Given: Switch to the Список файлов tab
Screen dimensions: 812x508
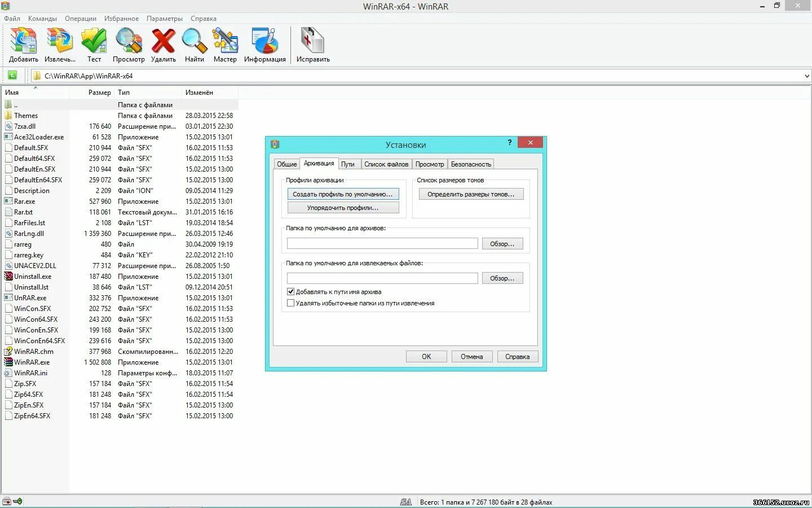Looking at the screenshot, I should pos(386,164).
